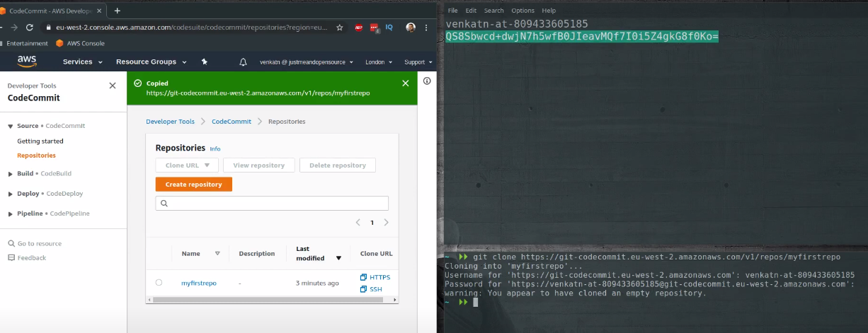Collapse the Source CodeCommit section
The height and width of the screenshot is (333, 868).
(11, 126)
